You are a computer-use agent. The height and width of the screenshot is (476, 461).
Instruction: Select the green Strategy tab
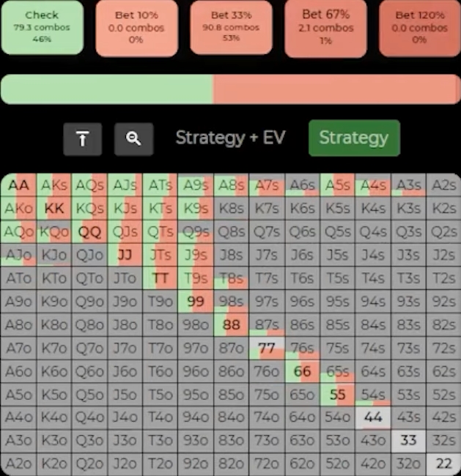pos(354,138)
